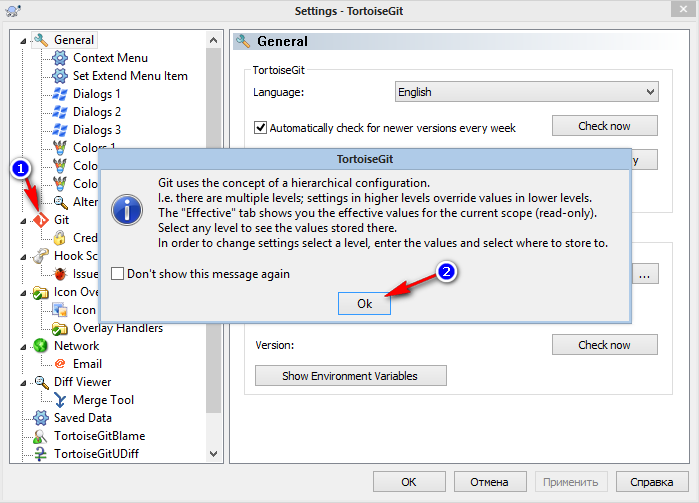The width and height of the screenshot is (699, 503).
Task: Click the red Git diamond icon
Action: (x=41, y=220)
